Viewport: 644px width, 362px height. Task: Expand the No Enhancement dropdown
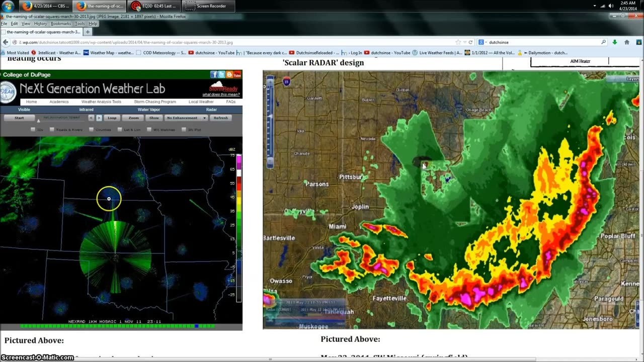pyautogui.click(x=186, y=118)
